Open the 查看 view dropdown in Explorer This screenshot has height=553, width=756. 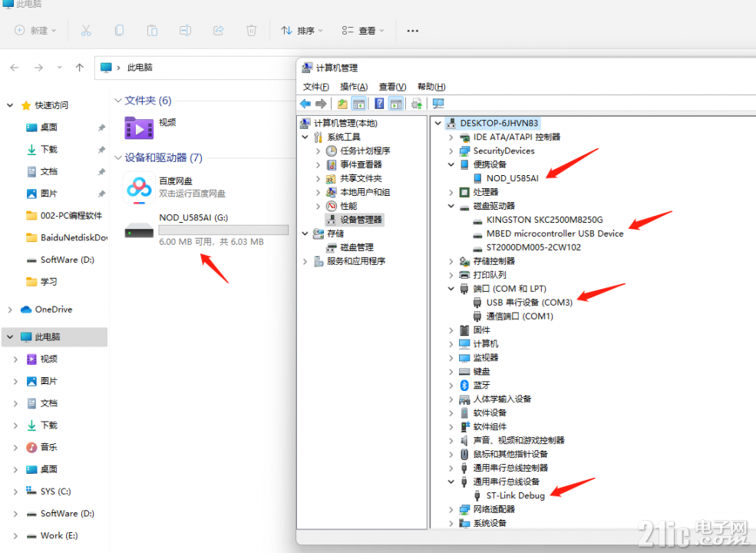click(x=363, y=31)
